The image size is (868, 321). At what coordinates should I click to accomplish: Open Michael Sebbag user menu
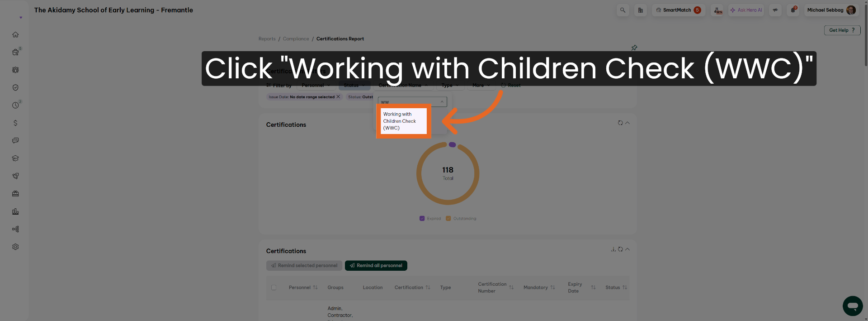click(x=831, y=10)
